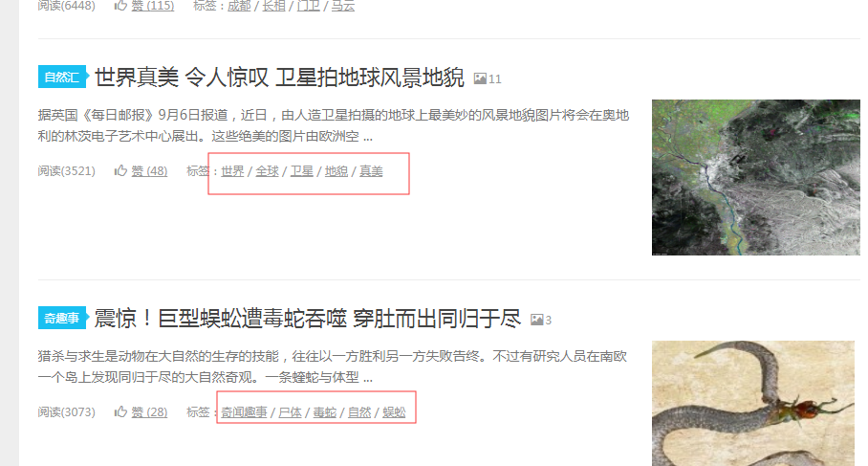868x466 pixels.
Task: Click thumbs-up icon beside 赞 (115)
Action: pos(120,6)
